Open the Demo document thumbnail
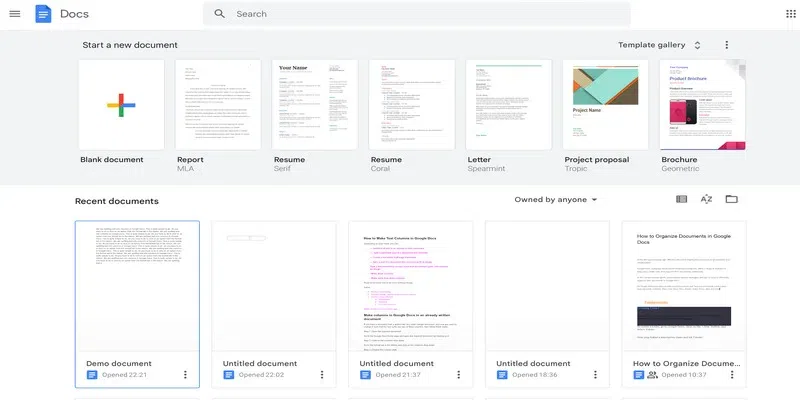 (x=137, y=286)
